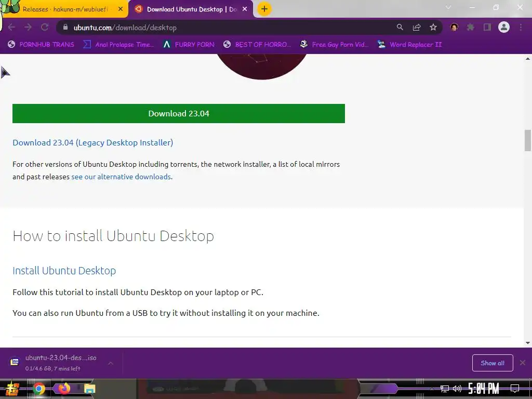Open File Explorer from the taskbar

89,389
